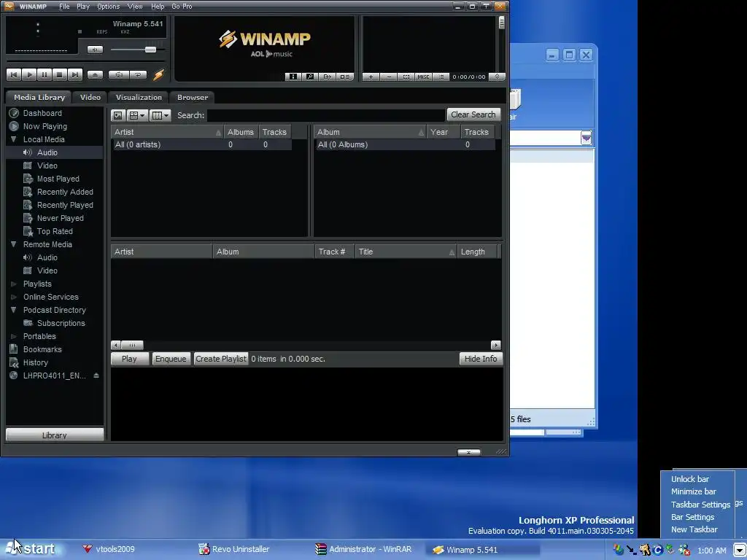The image size is (747, 560).
Task: Select Most Played under Local Media
Action: click(58, 179)
